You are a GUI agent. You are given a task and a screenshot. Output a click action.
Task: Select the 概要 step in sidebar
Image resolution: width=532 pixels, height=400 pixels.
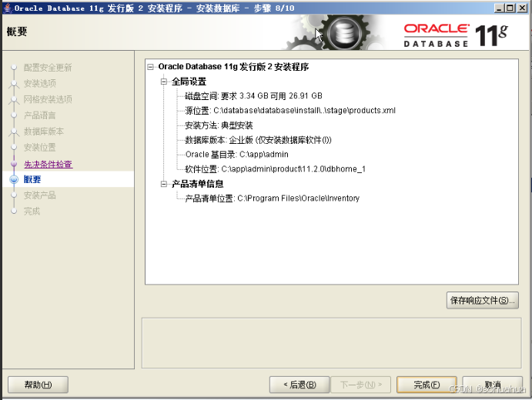32,179
